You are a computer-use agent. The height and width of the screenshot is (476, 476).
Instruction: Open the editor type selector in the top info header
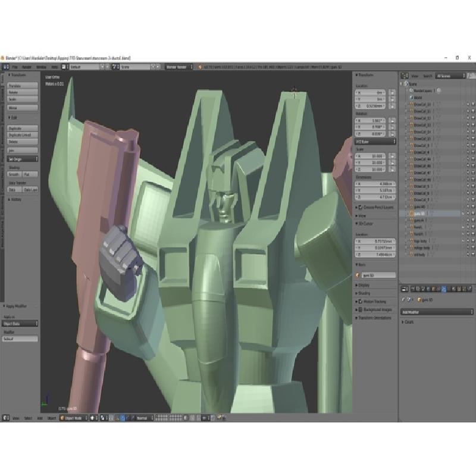point(6,67)
